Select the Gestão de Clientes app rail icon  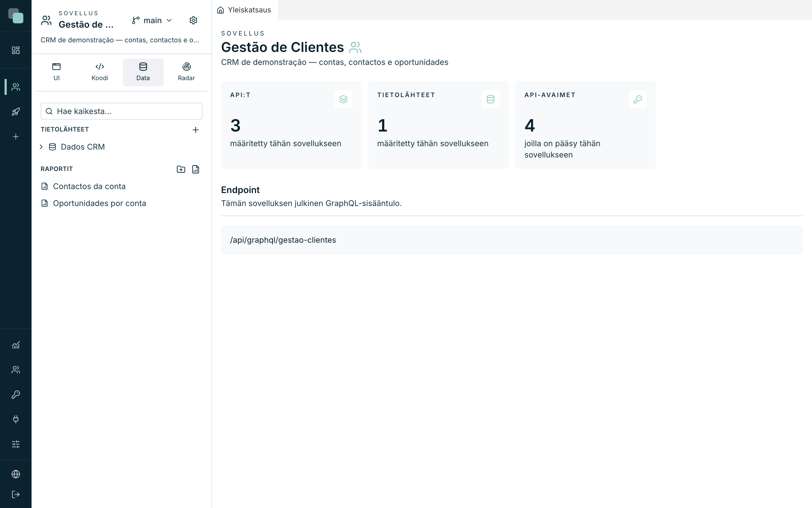coord(16,87)
